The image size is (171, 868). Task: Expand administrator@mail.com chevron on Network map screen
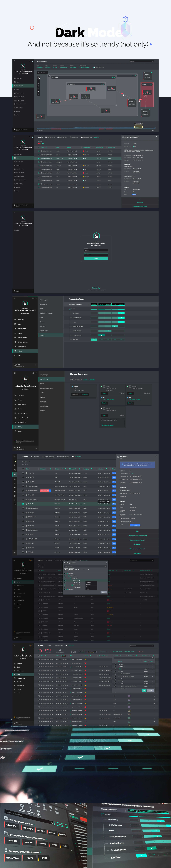(x=32, y=129)
